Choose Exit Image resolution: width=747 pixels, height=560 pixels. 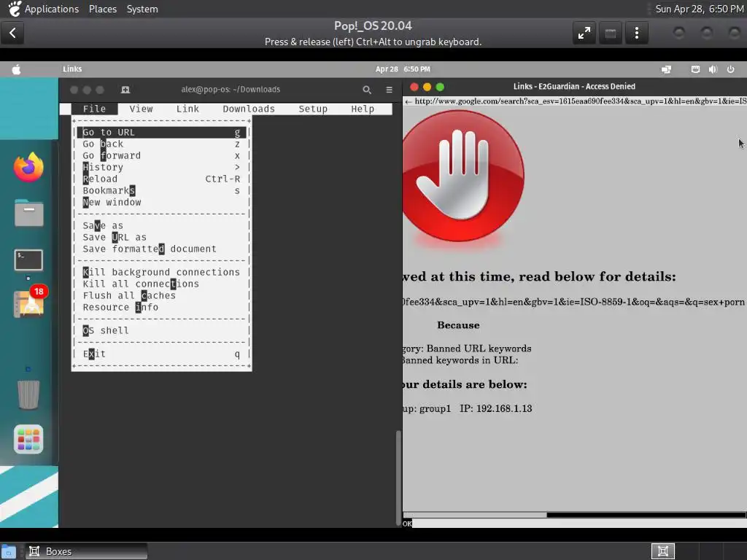click(161, 354)
